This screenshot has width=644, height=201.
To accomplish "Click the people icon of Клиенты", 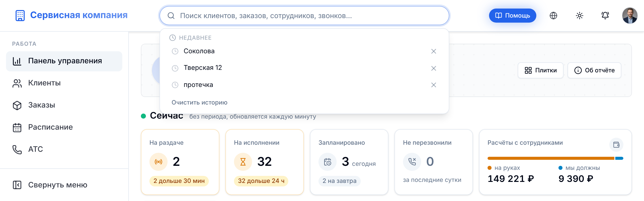I will pyautogui.click(x=17, y=83).
